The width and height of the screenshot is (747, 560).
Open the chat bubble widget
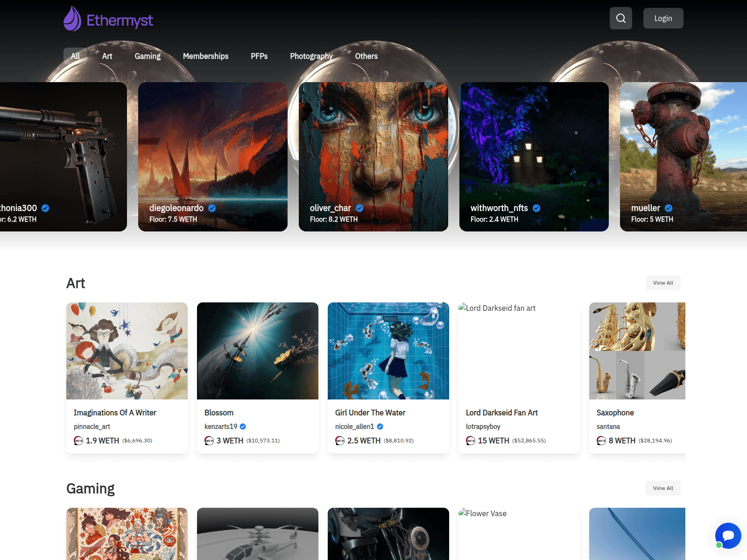[728, 536]
